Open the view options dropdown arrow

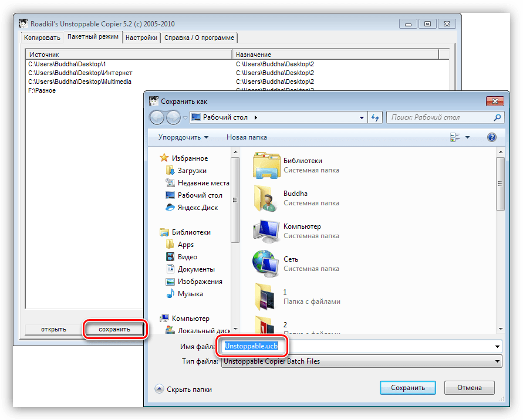[467, 137]
